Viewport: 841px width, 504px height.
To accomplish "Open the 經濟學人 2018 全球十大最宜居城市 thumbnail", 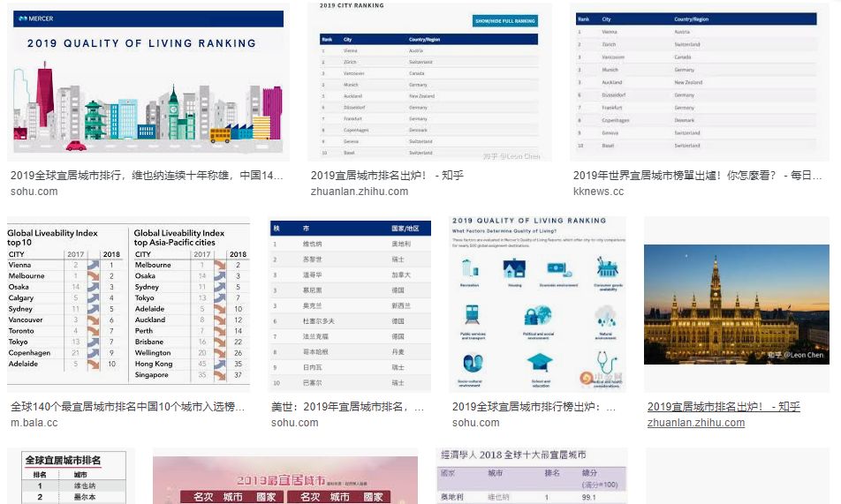I will 532,476.
